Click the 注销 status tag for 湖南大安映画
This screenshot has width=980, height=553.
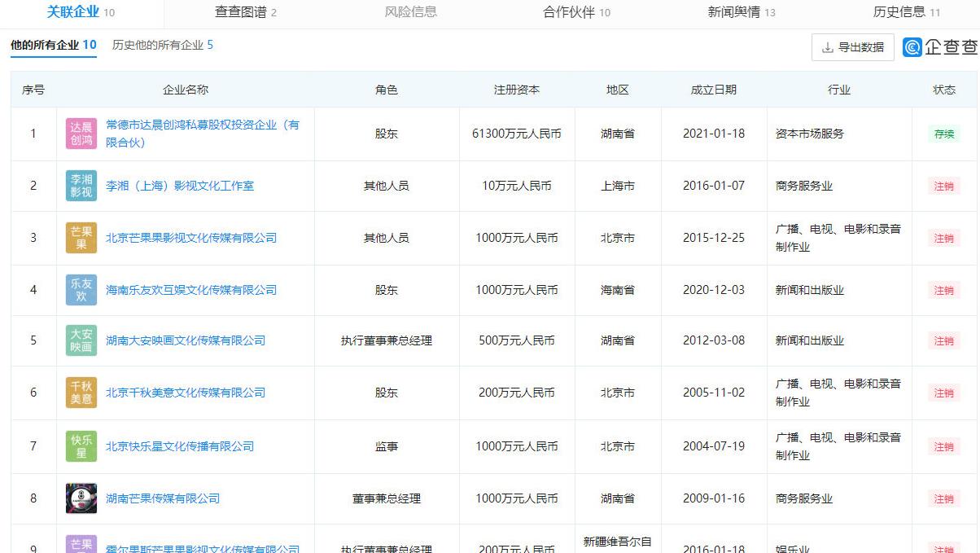(944, 341)
